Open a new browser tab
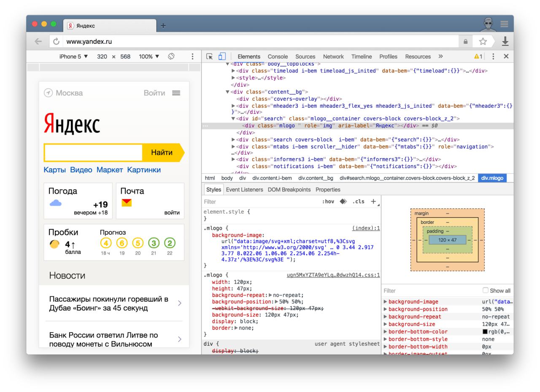The height and width of the screenshot is (392, 540). (163, 26)
